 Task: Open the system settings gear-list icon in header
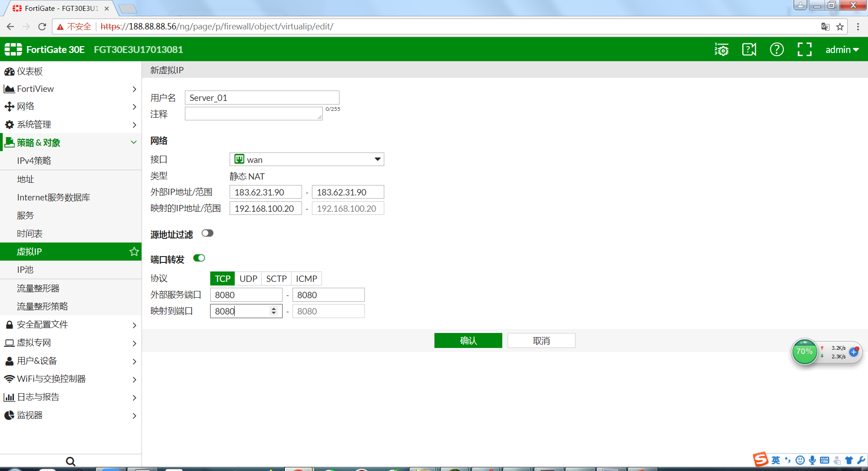722,49
